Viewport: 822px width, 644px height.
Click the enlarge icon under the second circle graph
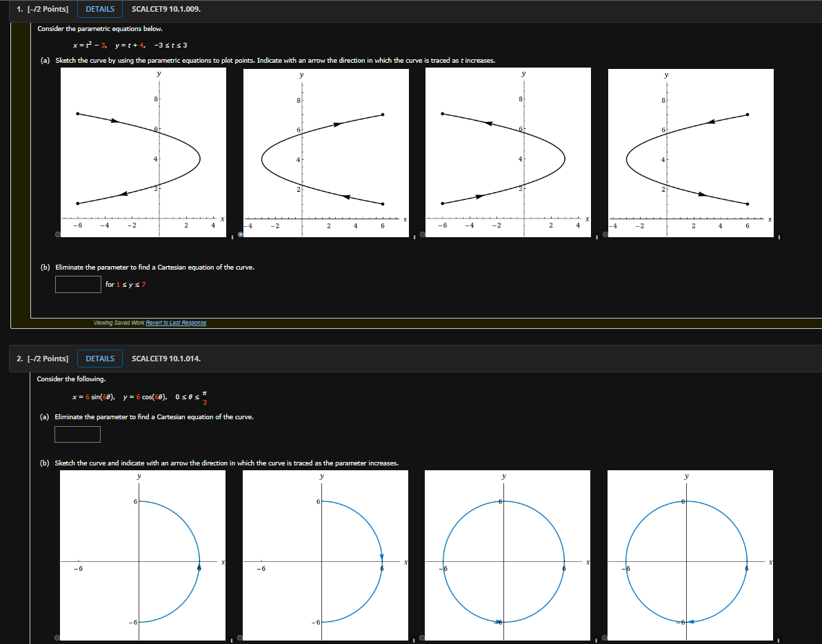[x=412, y=641]
